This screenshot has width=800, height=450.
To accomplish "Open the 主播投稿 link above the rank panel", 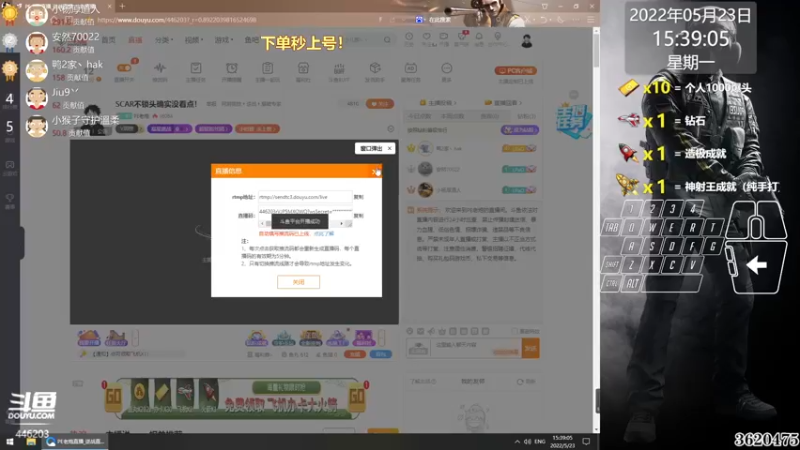I will [x=438, y=103].
